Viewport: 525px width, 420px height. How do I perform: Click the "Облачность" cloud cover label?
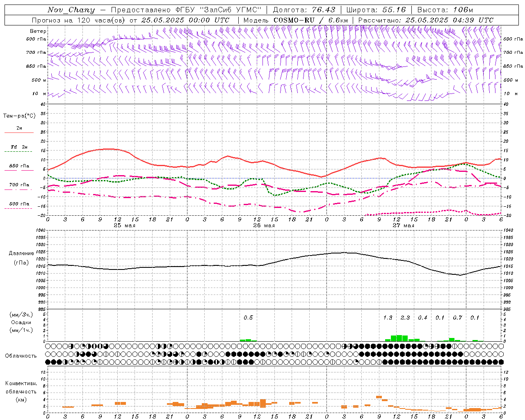[21, 356]
